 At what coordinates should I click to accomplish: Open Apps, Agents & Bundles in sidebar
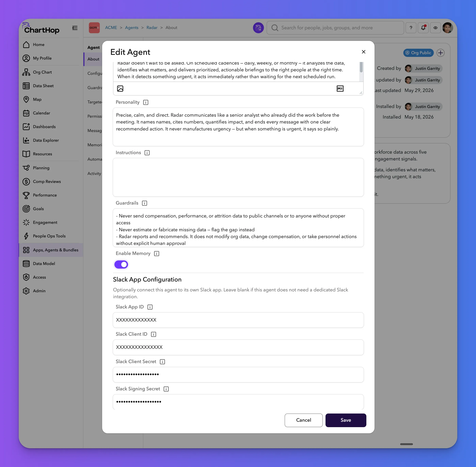point(51,250)
